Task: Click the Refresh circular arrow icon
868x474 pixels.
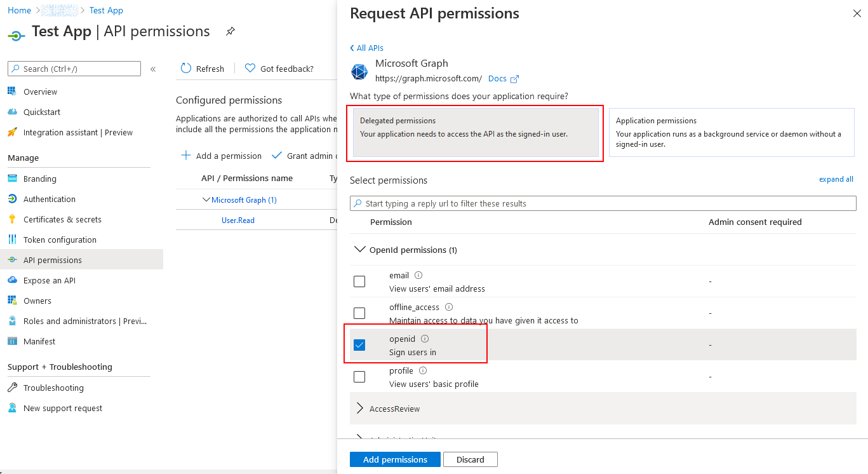Action: click(x=186, y=68)
